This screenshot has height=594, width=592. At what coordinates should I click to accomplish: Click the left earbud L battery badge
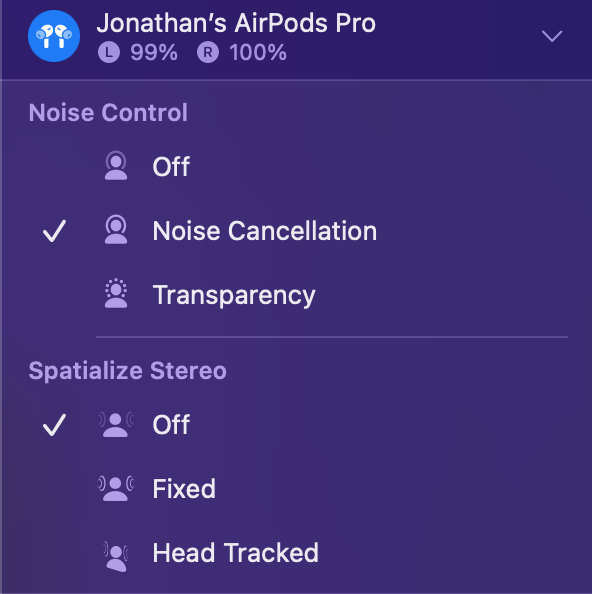click(109, 52)
